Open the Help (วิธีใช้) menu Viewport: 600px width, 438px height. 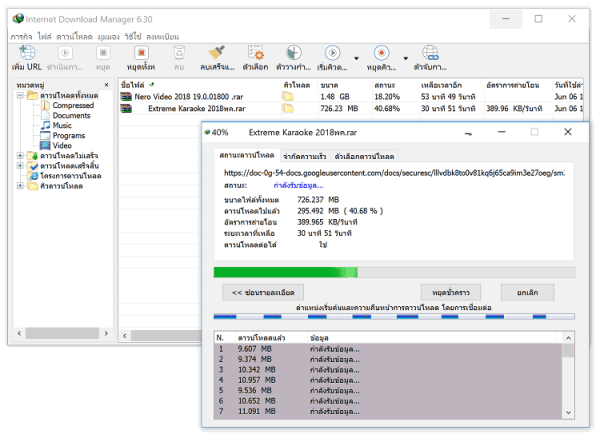coord(133,37)
